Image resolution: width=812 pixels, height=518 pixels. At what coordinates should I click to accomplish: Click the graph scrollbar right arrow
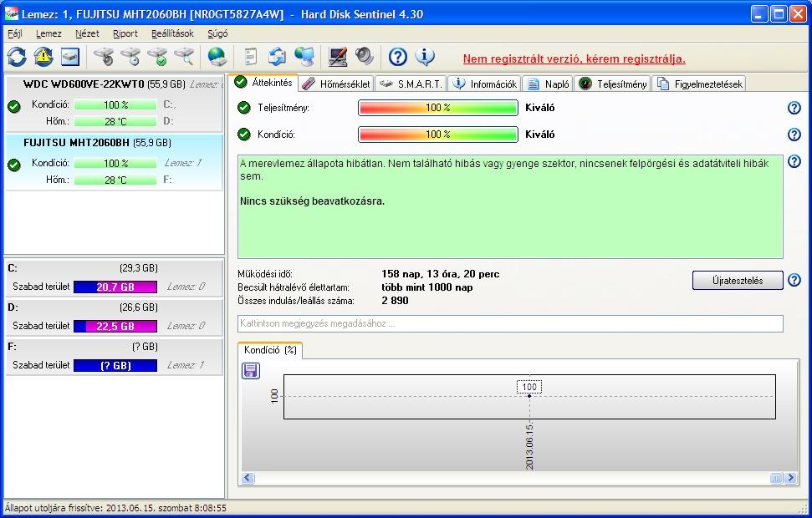click(790, 478)
